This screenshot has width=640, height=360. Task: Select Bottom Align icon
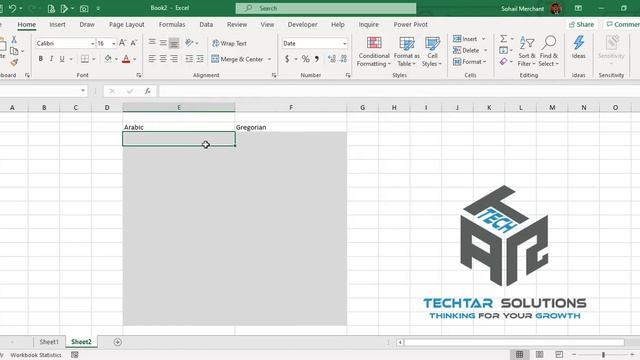[x=174, y=43]
